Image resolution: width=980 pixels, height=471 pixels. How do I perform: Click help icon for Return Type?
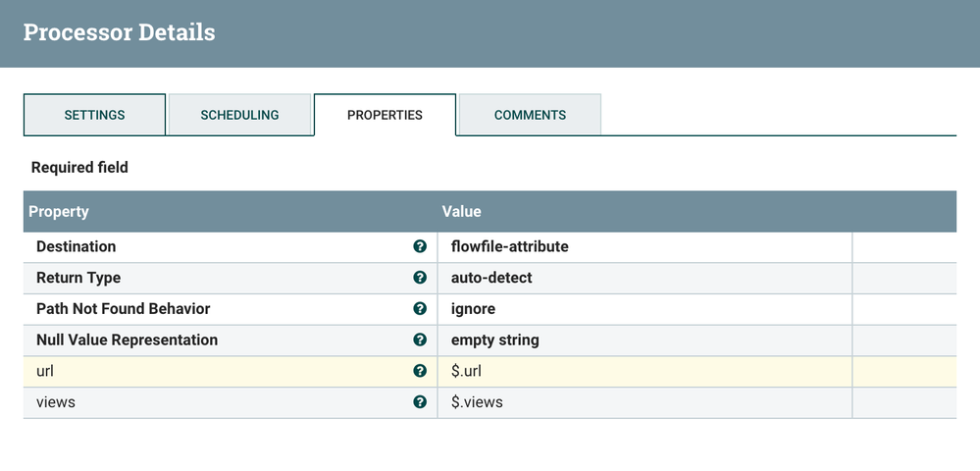click(420, 278)
